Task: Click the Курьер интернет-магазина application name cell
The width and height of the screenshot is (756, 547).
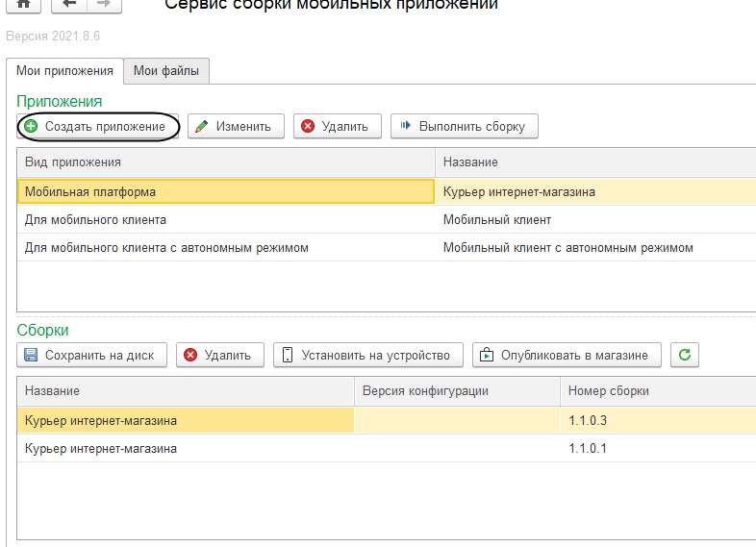Action: click(x=595, y=192)
